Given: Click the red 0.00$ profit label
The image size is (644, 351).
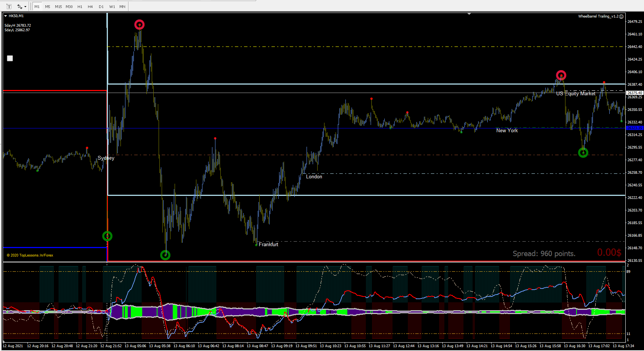Looking at the screenshot, I should point(609,252).
